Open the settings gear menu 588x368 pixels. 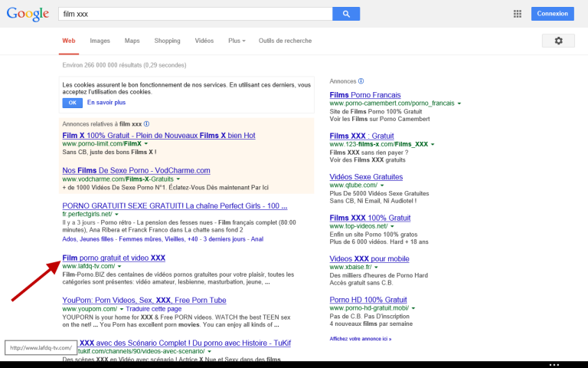[x=558, y=41]
